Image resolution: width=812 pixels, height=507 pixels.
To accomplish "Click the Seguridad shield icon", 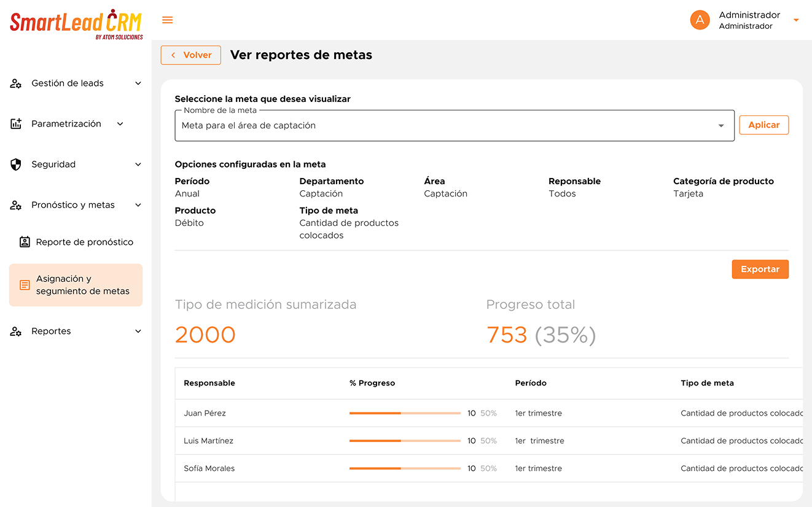I will (16, 164).
